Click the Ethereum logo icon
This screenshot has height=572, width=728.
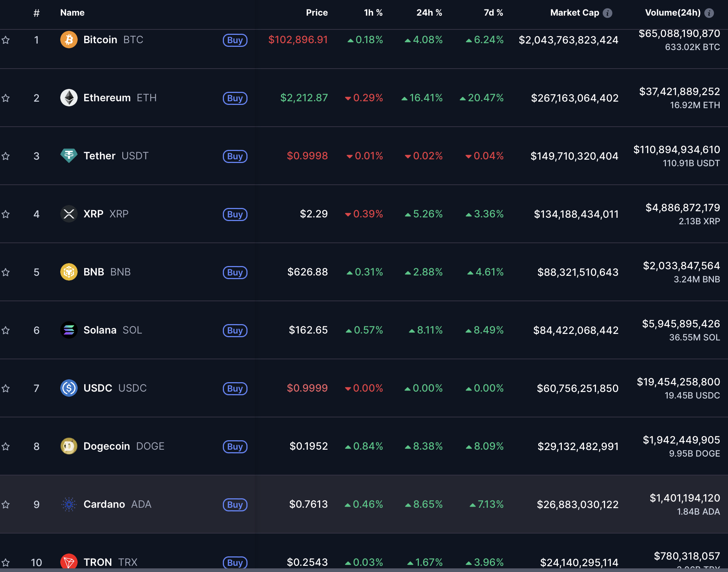click(x=69, y=98)
